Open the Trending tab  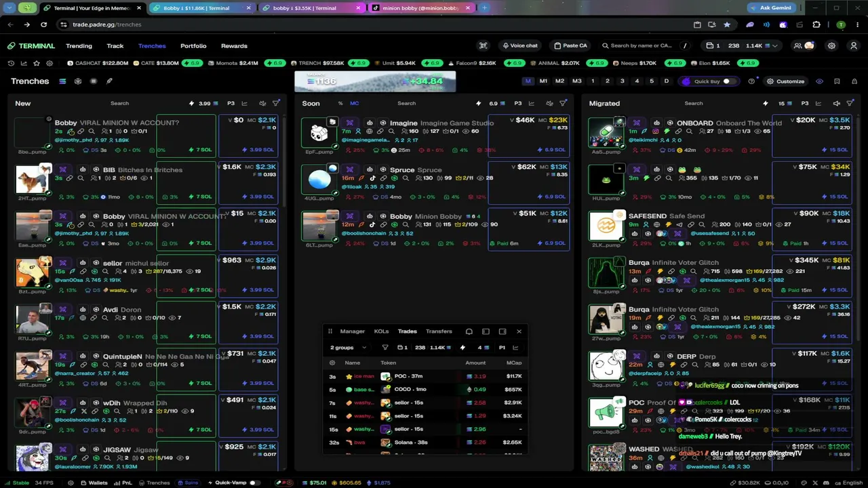click(79, 46)
